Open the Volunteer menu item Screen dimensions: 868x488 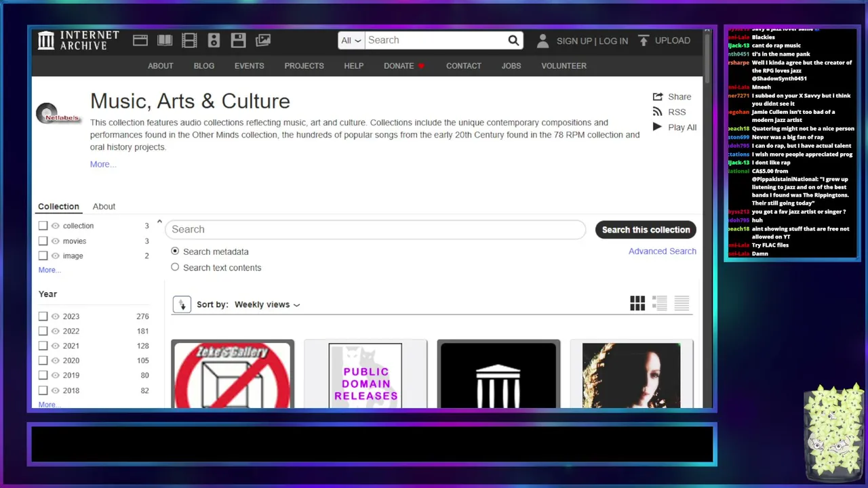[x=564, y=66]
